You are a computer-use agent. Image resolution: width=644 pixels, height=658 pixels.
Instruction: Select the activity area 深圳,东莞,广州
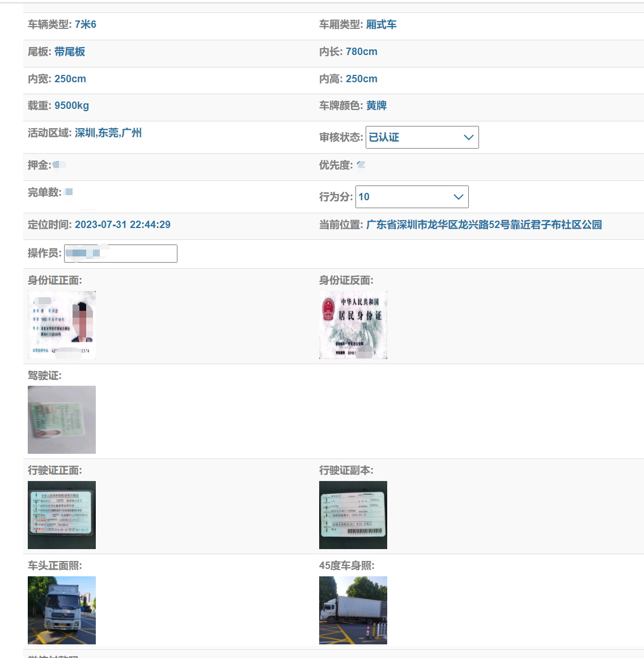[109, 133]
